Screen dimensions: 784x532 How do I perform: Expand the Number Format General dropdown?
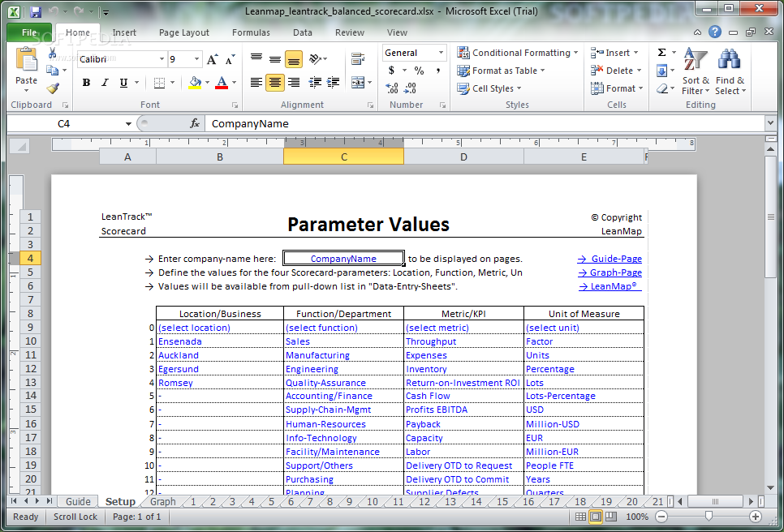click(x=441, y=53)
